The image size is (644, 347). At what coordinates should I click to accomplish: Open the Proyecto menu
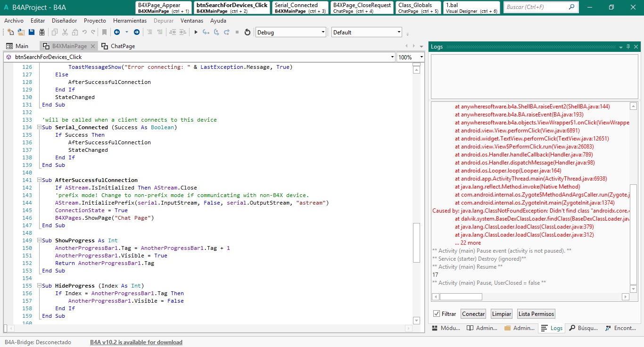point(95,21)
